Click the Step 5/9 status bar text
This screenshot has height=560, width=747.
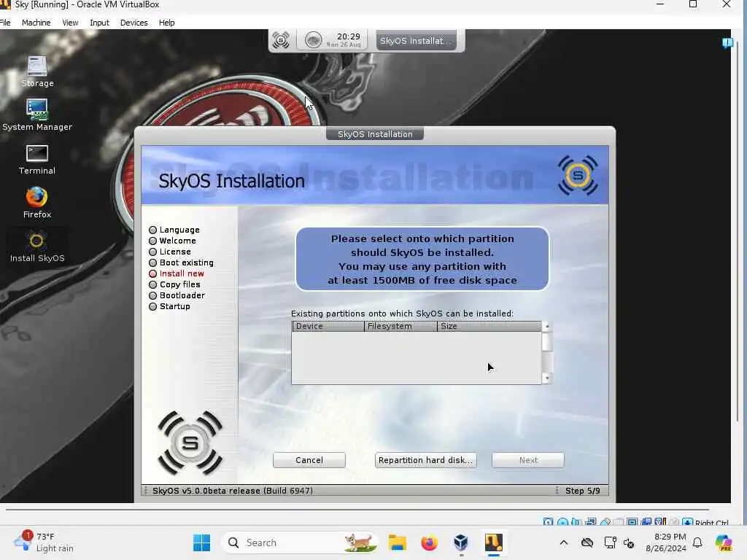582,491
